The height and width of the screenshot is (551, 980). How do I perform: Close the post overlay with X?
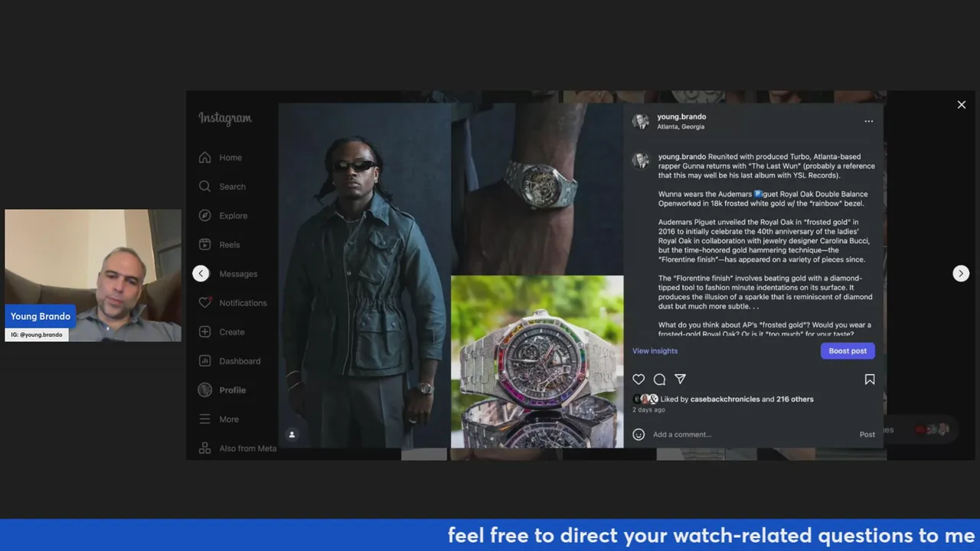click(x=962, y=105)
